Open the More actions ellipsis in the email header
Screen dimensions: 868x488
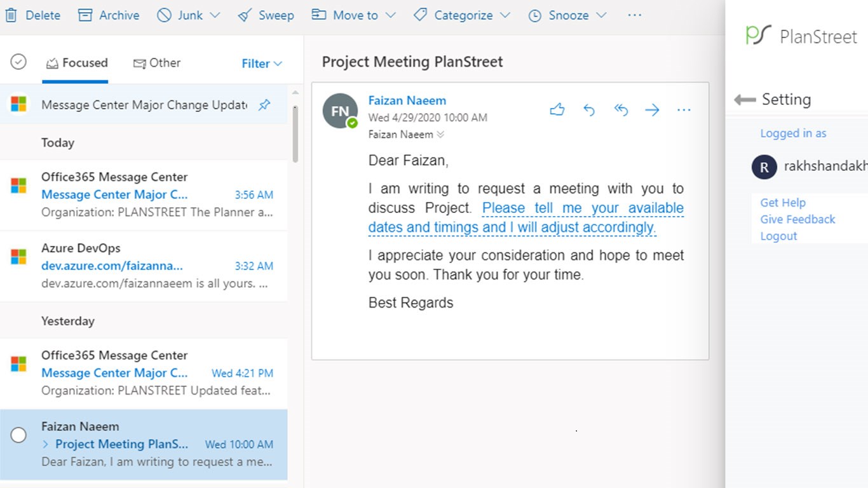(x=684, y=110)
